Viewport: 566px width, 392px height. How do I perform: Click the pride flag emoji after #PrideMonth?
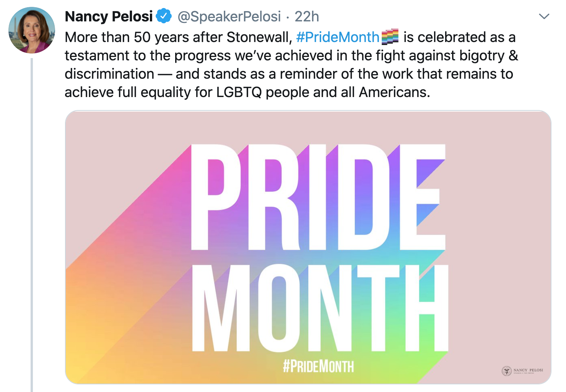[390, 37]
